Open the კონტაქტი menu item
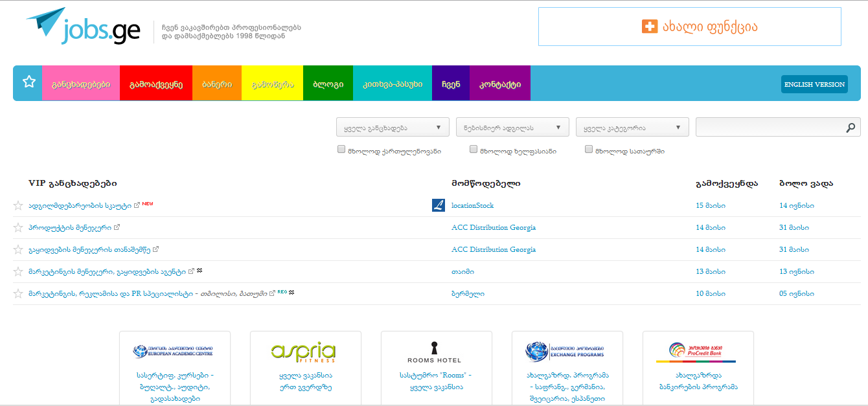 point(500,84)
